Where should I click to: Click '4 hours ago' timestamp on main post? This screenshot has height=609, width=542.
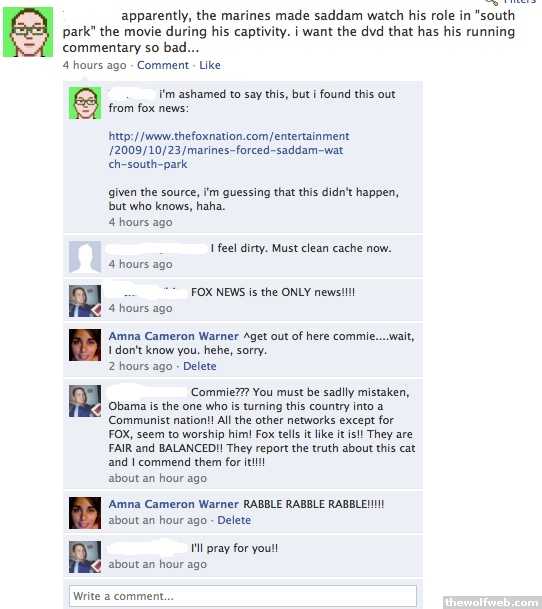pyautogui.click(x=94, y=65)
